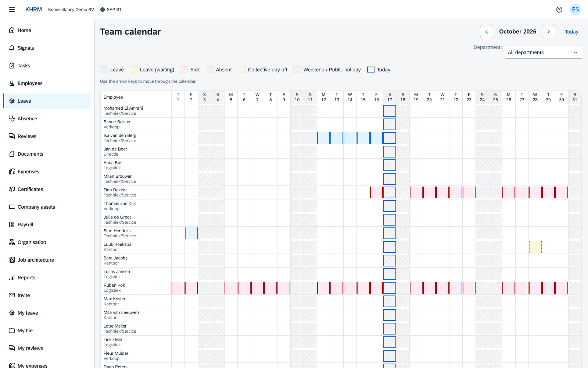Click the Absence stethoscope icon
The width and height of the screenshot is (588, 368).
click(12, 118)
